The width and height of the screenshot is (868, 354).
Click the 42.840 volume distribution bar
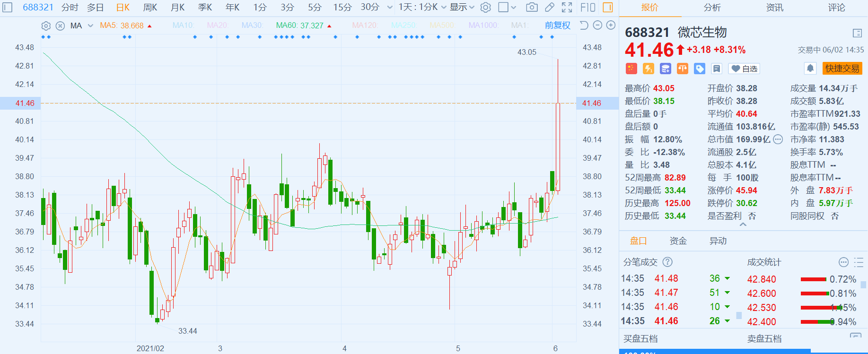tap(814, 279)
